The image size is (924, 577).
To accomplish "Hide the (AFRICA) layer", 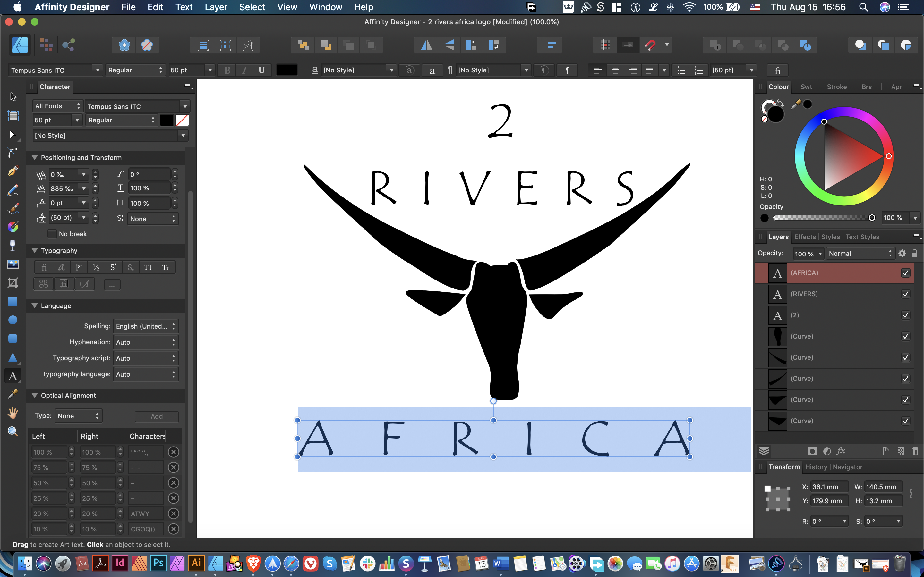I will 906,272.
